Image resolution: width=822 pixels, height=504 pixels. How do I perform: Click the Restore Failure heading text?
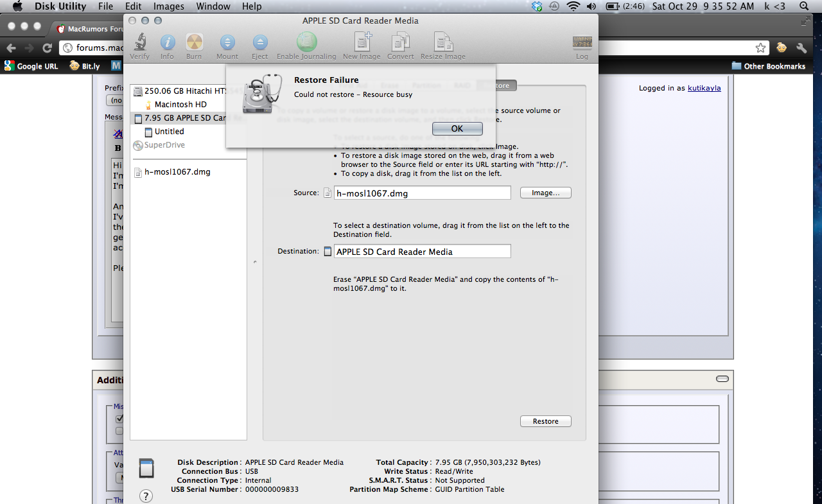326,80
